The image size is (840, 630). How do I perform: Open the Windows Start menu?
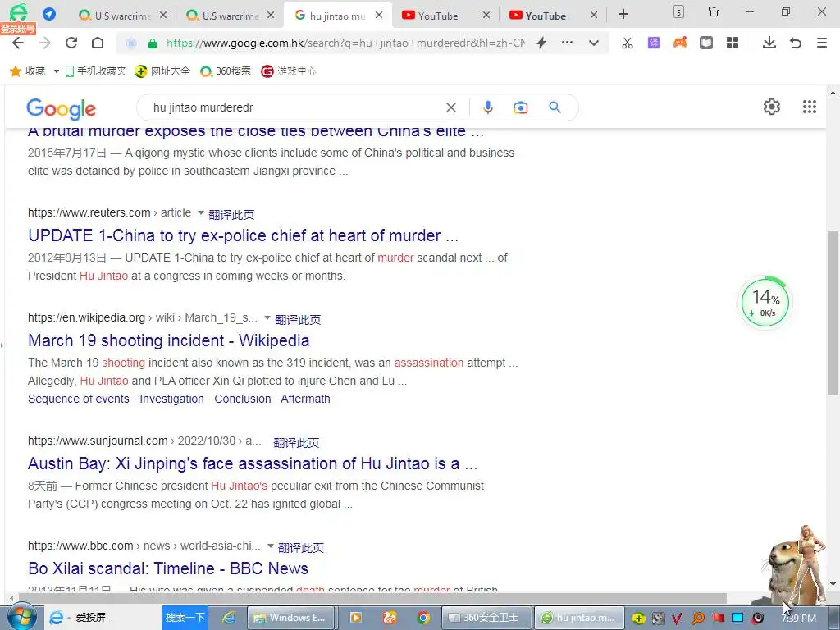[21, 618]
